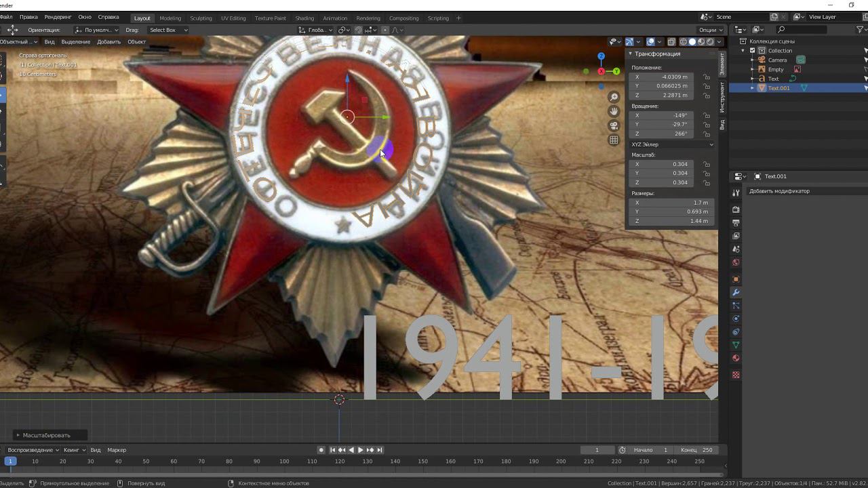The height and width of the screenshot is (488, 868).
Task: Toggle lock for rotation Y
Action: [707, 125]
